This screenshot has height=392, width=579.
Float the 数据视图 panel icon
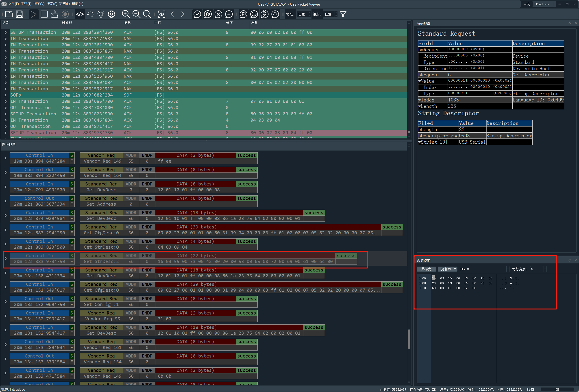(x=570, y=260)
